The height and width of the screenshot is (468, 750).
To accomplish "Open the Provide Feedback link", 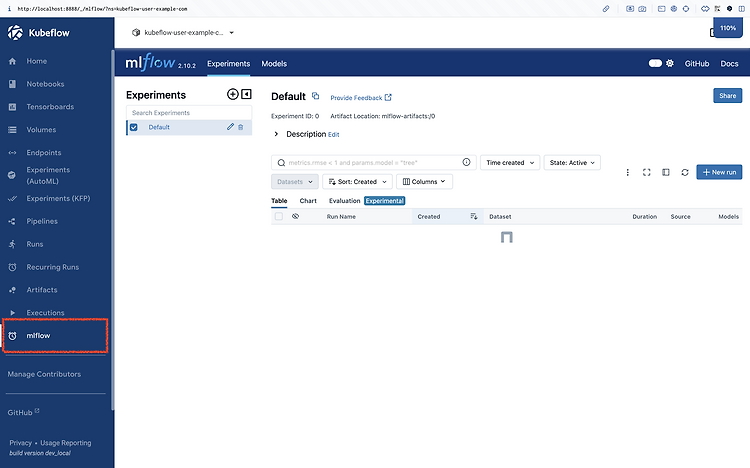I will 361,98.
